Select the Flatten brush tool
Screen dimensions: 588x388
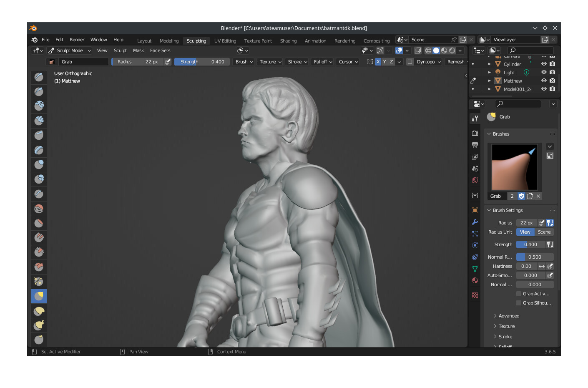click(x=39, y=223)
